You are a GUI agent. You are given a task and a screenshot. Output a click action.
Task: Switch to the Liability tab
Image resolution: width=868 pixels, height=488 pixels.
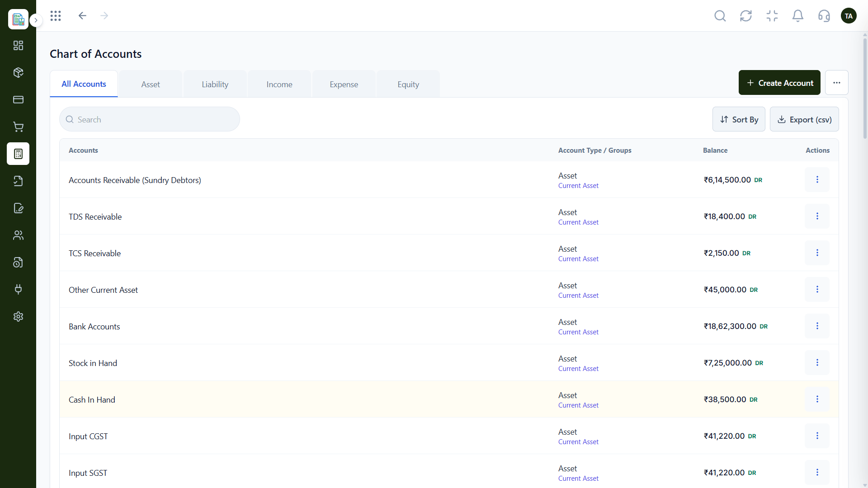pos(215,84)
